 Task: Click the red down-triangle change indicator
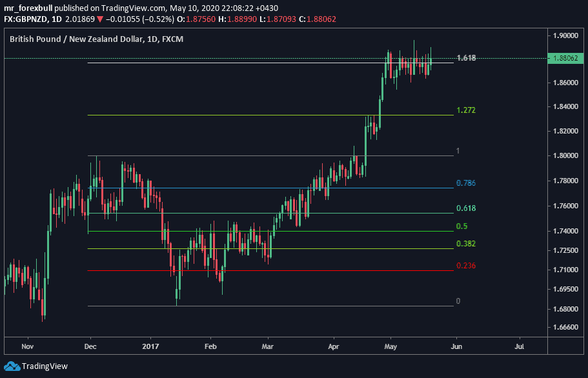[100, 19]
